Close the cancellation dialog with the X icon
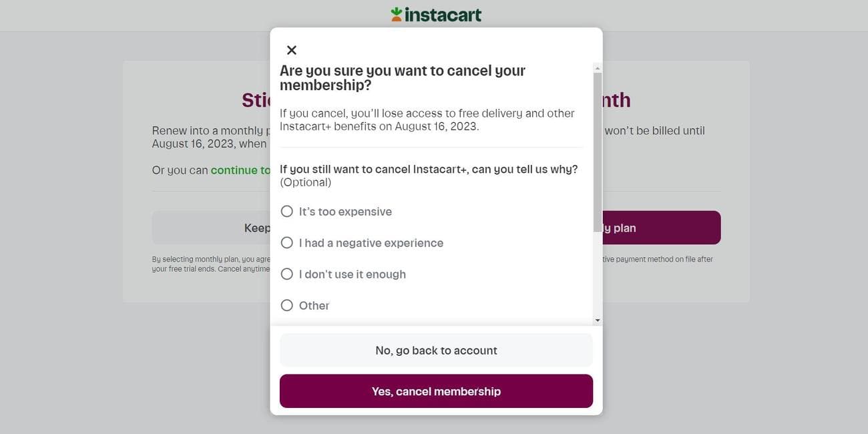Image resolution: width=868 pixels, height=434 pixels. click(290, 49)
